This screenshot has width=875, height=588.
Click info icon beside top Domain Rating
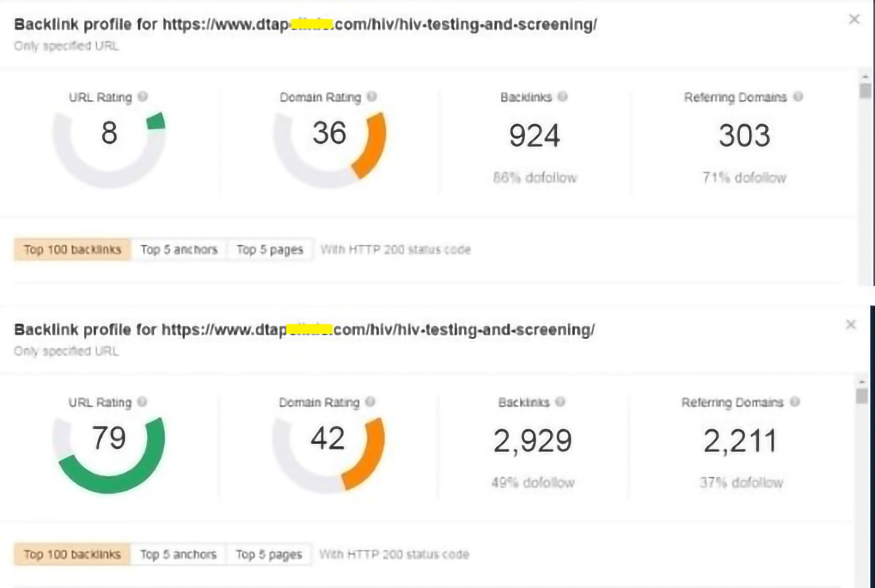tap(372, 97)
